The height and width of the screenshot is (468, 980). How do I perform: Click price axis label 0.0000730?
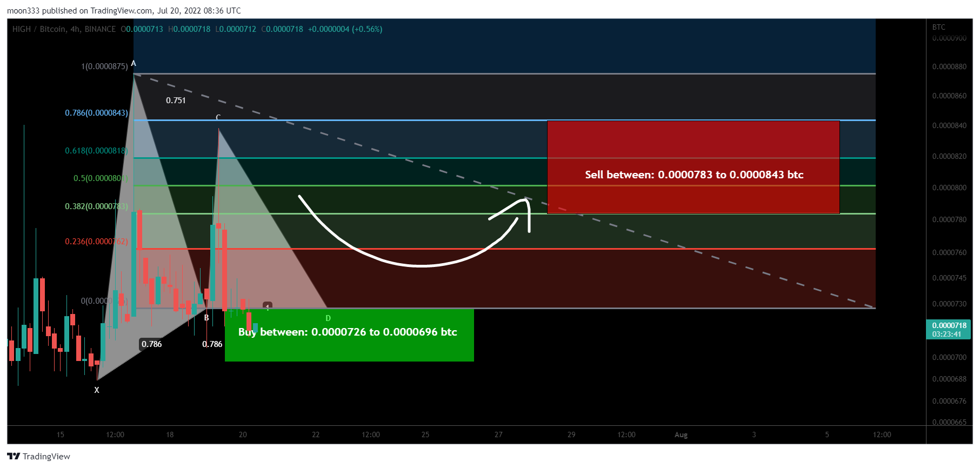pos(949,304)
